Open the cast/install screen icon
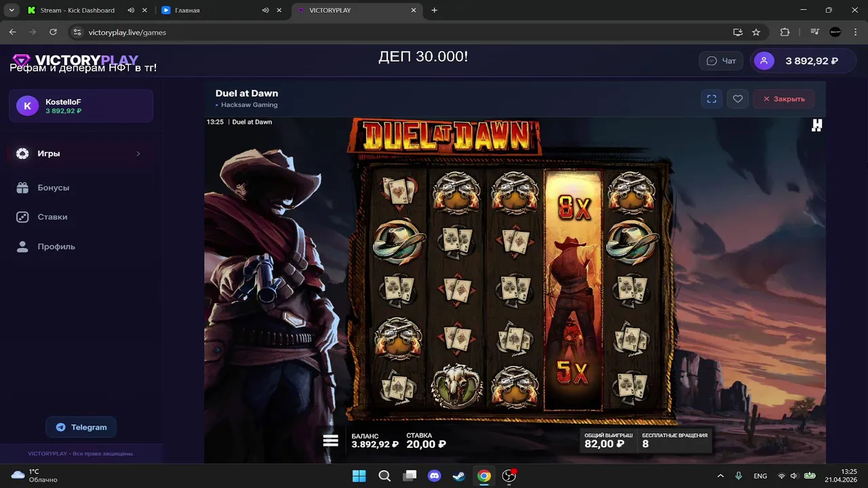This screenshot has height=488, width=868. coord(738,32)
